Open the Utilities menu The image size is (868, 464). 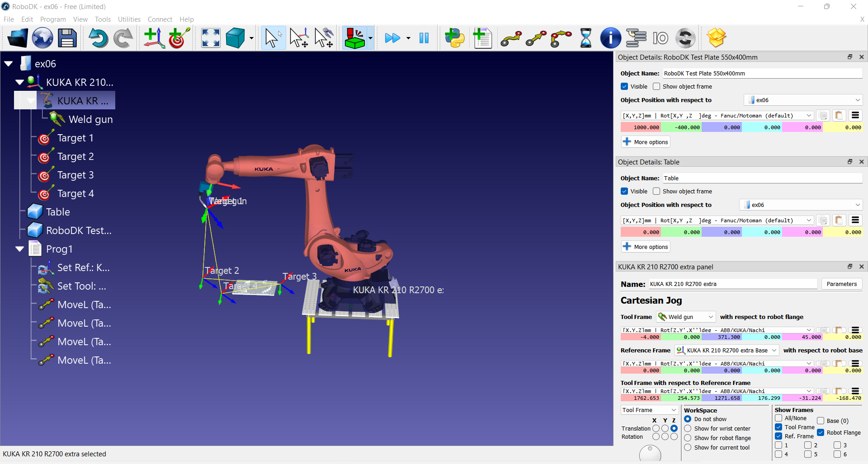pos(129,19)
